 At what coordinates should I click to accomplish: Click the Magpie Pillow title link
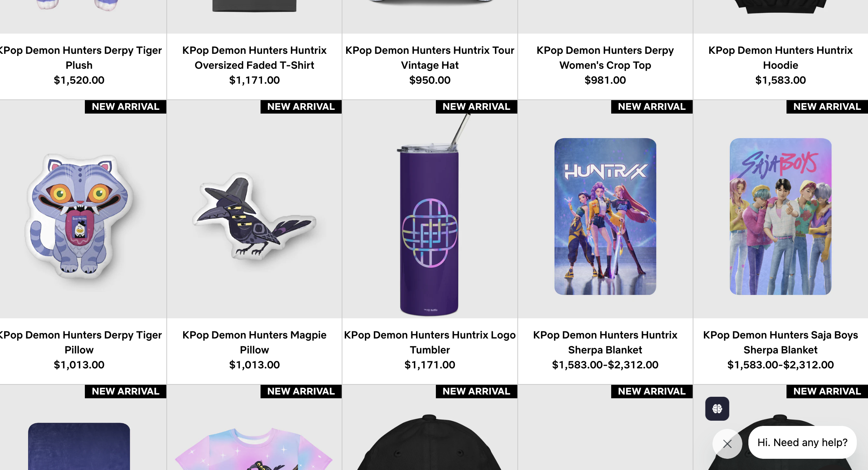pos(254,342)
